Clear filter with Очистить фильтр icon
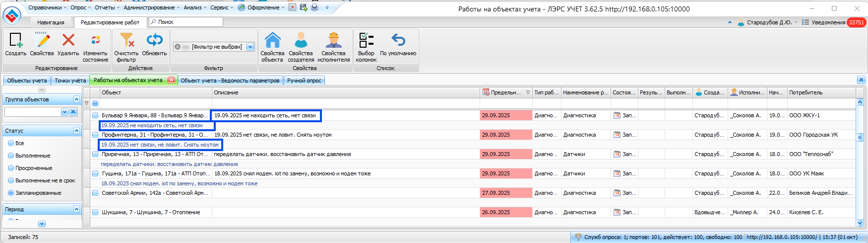The height and width of the screenshot is (243, 868). pyautogui.click(x=126, y=41)
